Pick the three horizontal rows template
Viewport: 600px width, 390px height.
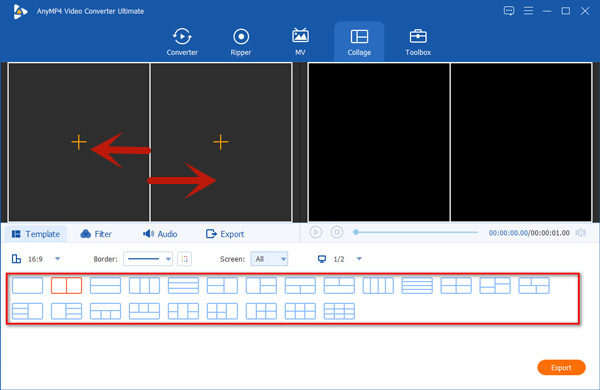(x=183, y=286)
